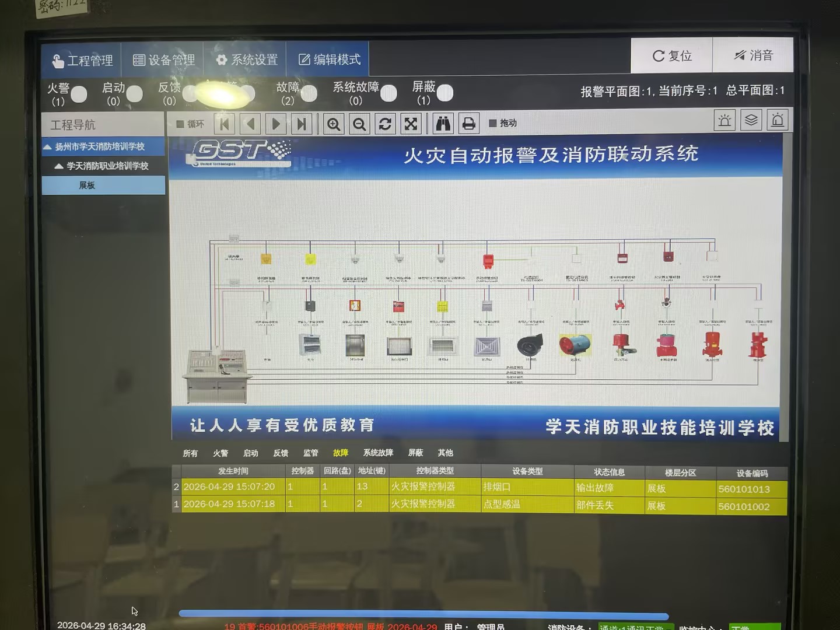Switch to the 反馈 events tab

(281, 453)
